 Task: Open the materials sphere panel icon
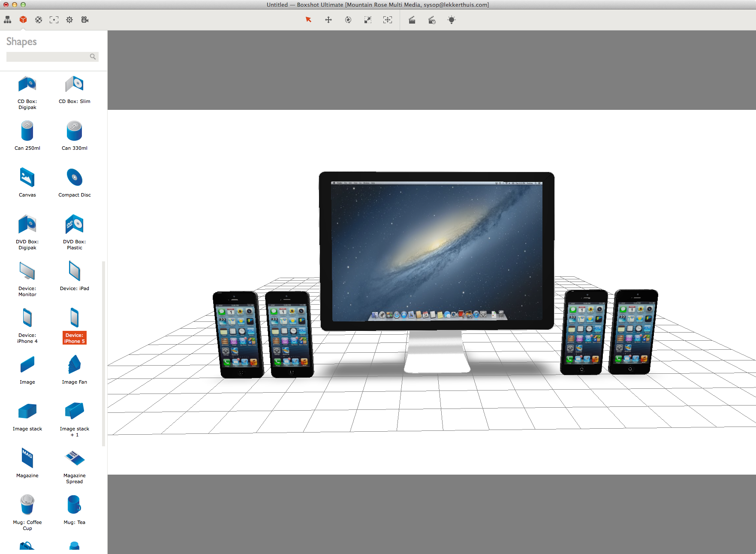(x=39, y=20)
